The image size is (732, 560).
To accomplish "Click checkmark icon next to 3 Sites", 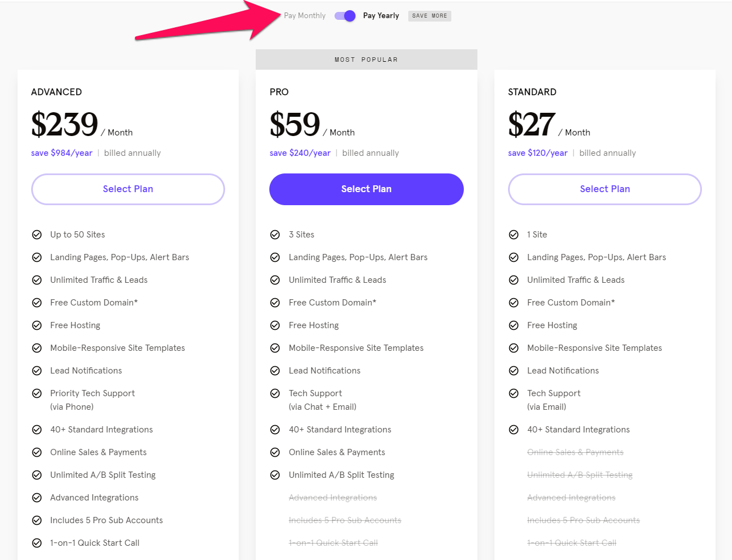I will tap(275, 235).
